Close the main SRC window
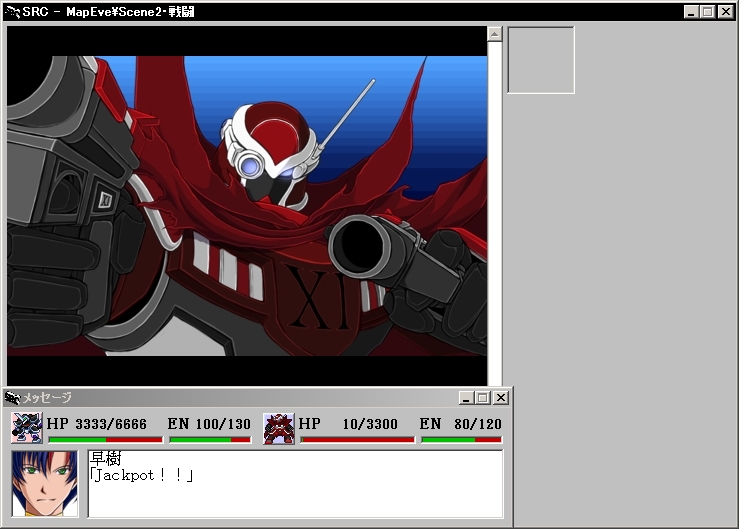Screen dimensions: 739x529 [725, 12]
